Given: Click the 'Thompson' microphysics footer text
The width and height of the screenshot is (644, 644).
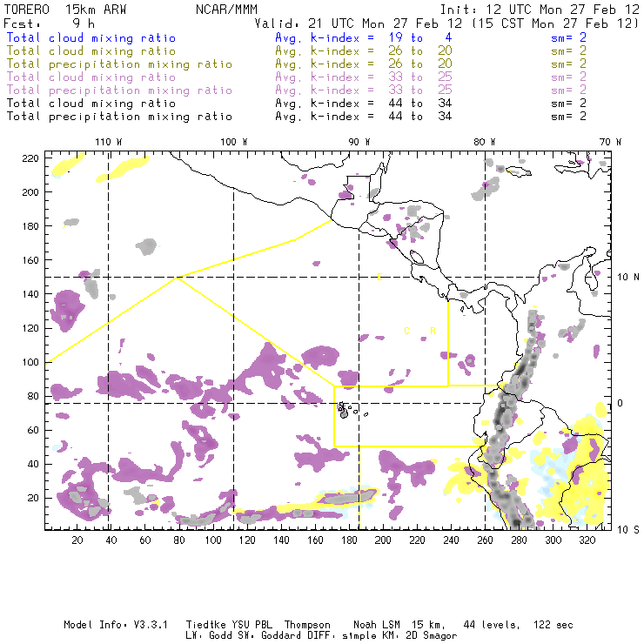Looking at the screenshot, I should coord(307,625).
